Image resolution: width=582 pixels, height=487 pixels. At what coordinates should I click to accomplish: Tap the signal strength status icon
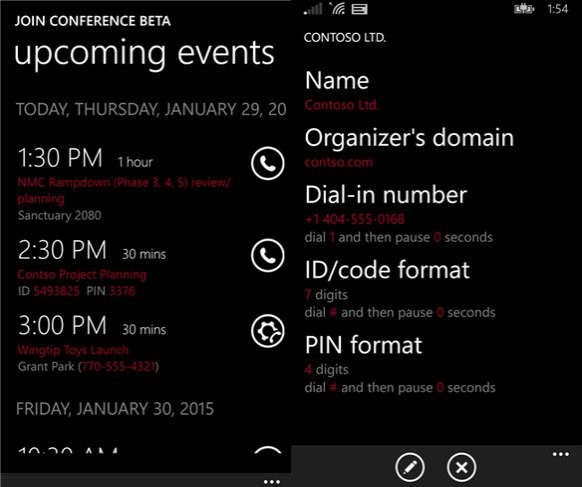tap(313, 9)
